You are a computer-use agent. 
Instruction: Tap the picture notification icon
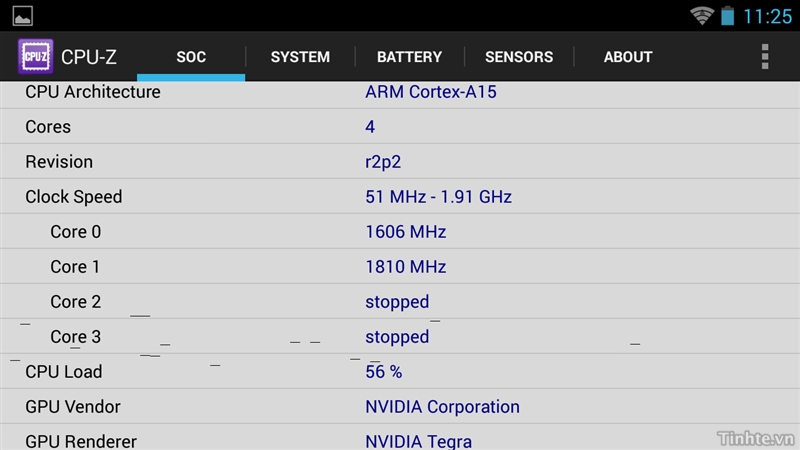point(22,16)
